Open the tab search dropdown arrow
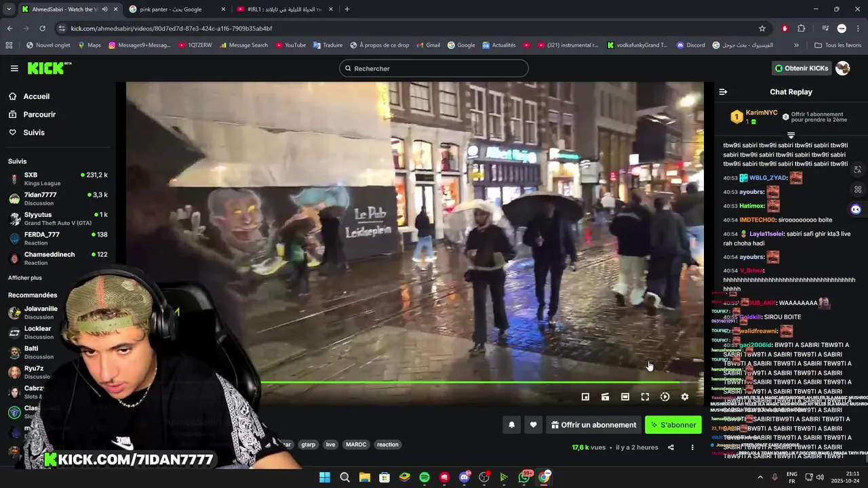Screen dimensions: 868x488 tap(8, 9)
